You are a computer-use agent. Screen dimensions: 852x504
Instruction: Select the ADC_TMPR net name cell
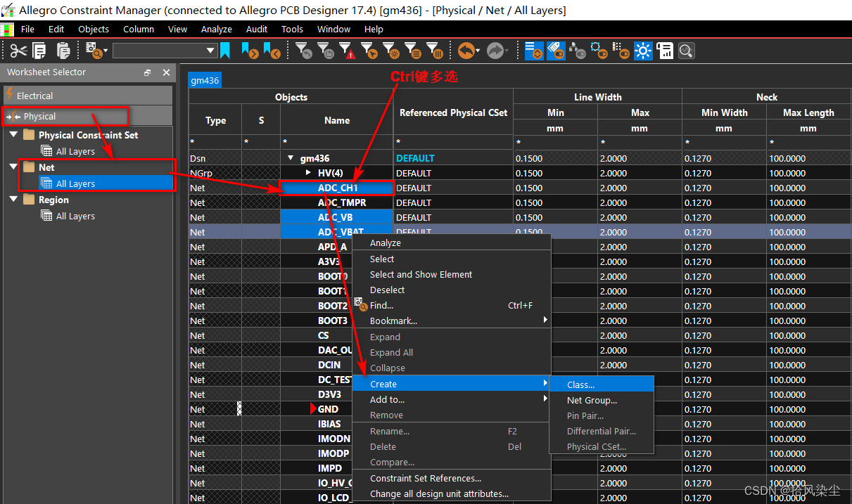[x=337, y=202]
